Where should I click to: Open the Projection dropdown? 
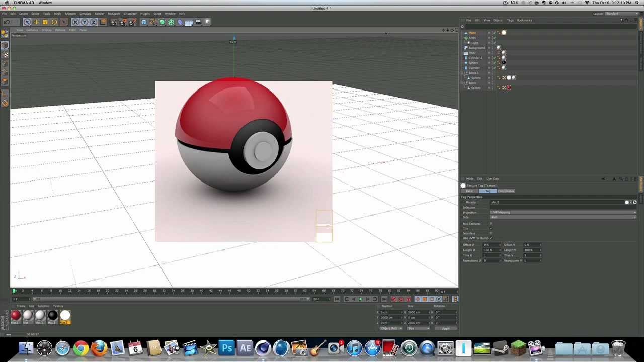562,212
